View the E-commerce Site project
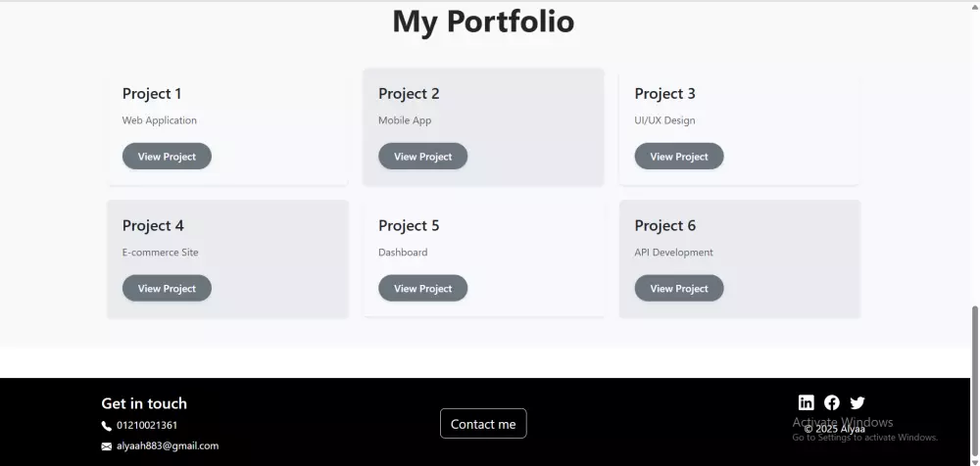This screenshot has height=466, width=980. [167, 289]
